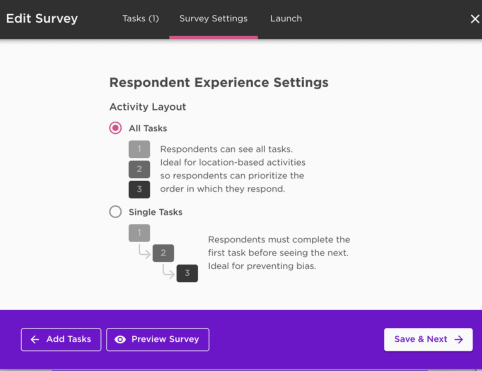Click the All Tasks label text
Screen dimensions: 482x371
148,128
